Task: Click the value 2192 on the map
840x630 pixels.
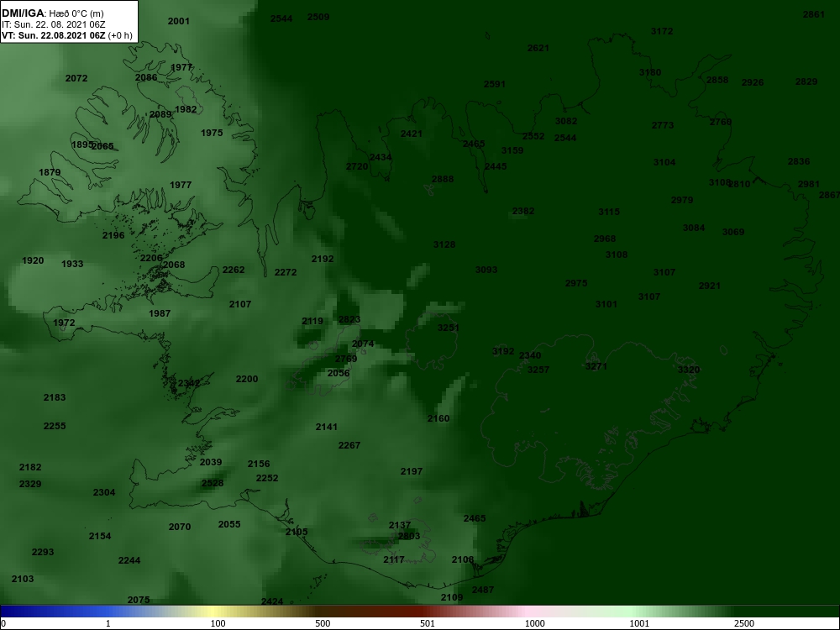Action: point(323,260)
